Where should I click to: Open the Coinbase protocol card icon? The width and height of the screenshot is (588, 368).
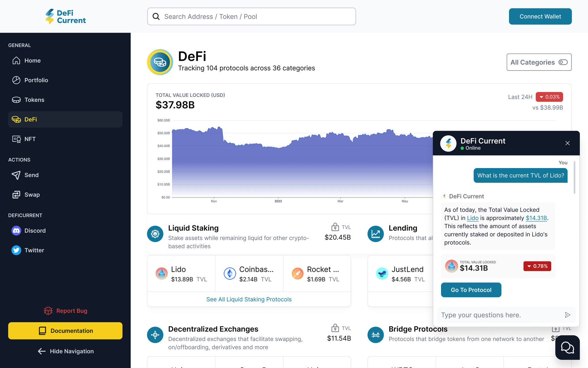[x=230, y=274]
